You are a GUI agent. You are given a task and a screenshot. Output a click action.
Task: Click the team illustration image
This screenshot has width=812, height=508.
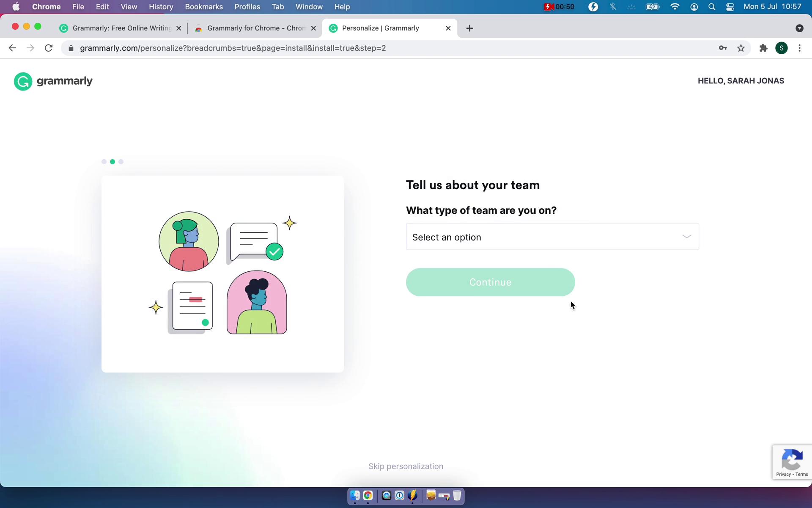point(222,274)
